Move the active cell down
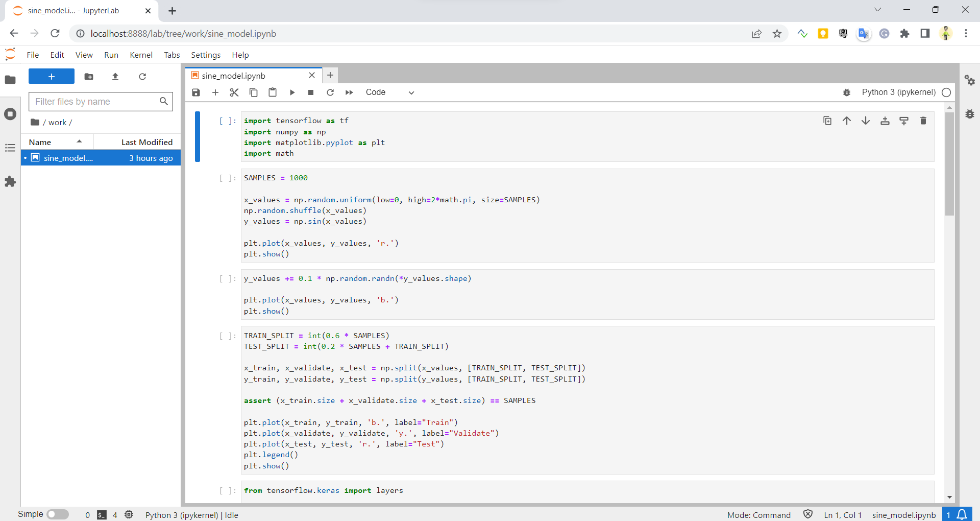 pos(866,121)
